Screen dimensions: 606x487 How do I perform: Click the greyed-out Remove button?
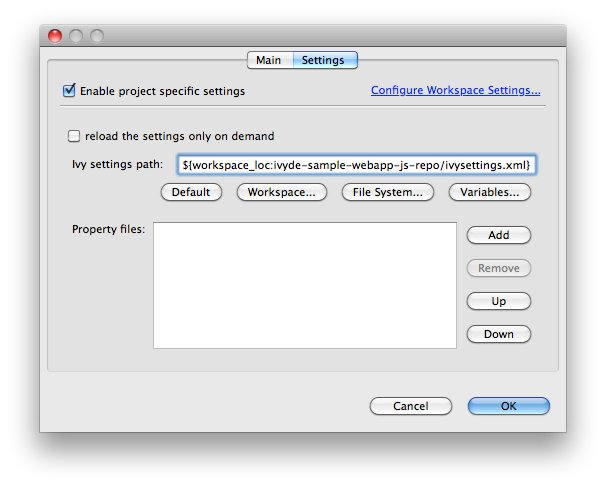point(498,268)
